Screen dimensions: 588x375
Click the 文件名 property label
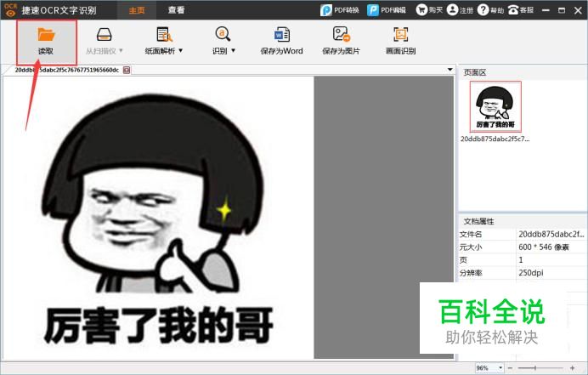pyautogui.click(x=471, y=234)
